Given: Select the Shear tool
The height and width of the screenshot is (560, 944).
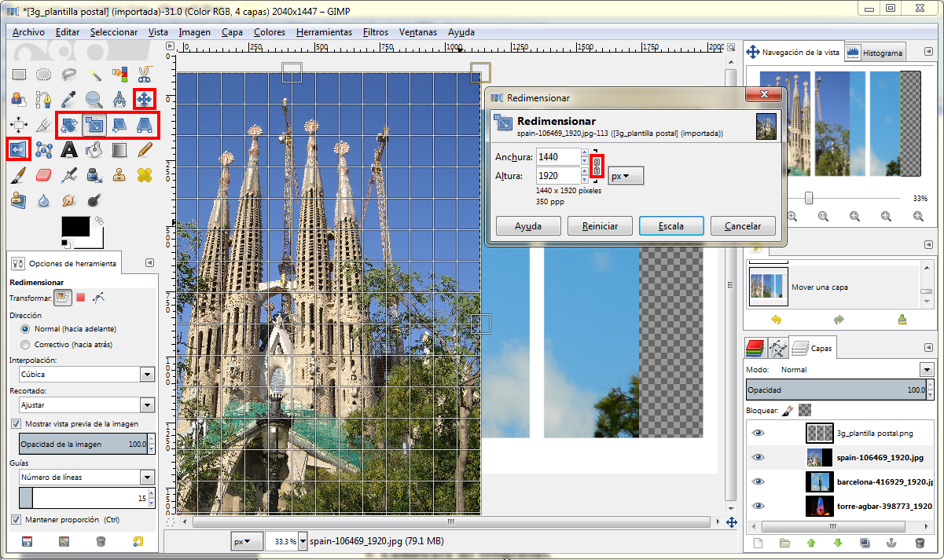Looking at the screenshot, I should (120, 125).
